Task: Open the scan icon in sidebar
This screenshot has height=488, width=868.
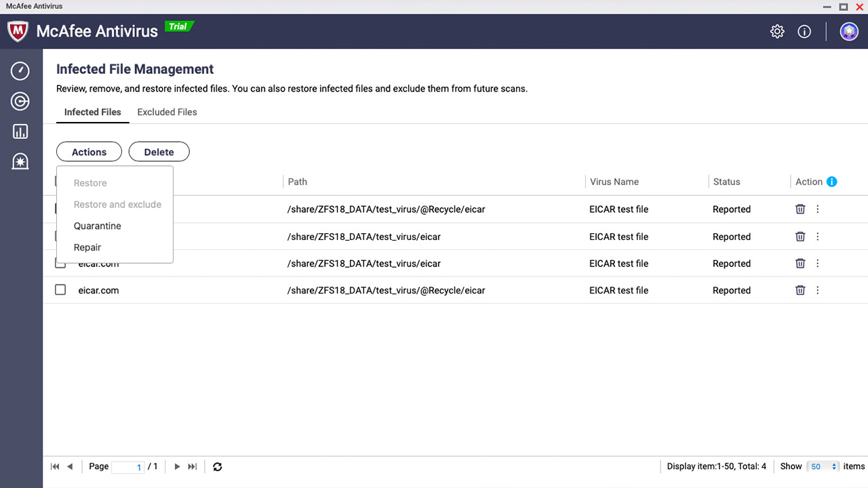Action: pyautogui.click(x=20, y=102)
